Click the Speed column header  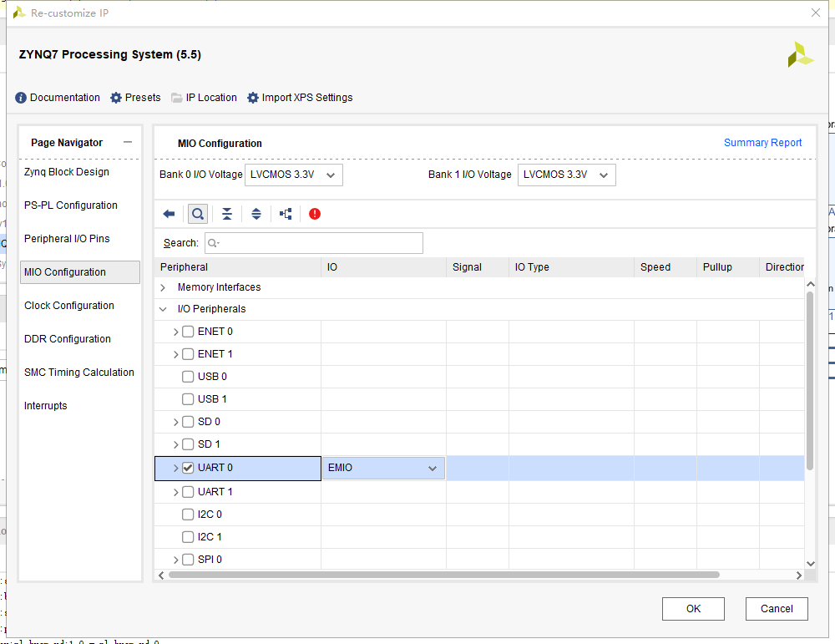tap(665, 267)
